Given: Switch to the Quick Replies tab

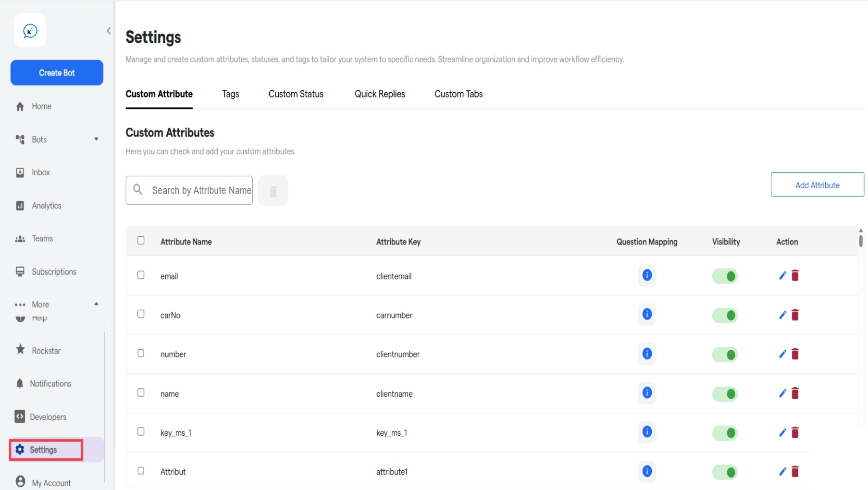Looking at the screenshot, I should [x=380, y=94].
